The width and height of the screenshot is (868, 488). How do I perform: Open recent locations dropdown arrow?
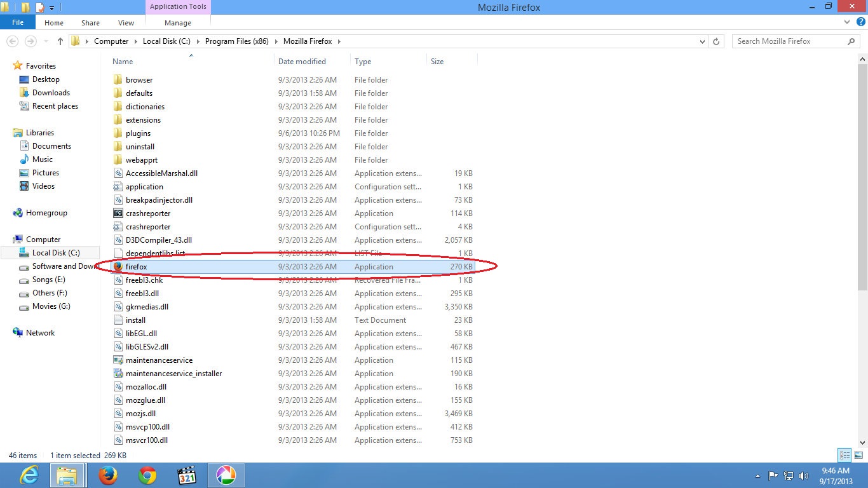click(x=45, y=41)
